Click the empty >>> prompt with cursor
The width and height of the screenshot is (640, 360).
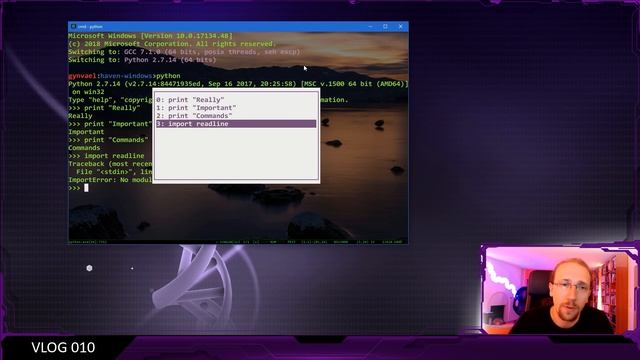click(78, 188)
